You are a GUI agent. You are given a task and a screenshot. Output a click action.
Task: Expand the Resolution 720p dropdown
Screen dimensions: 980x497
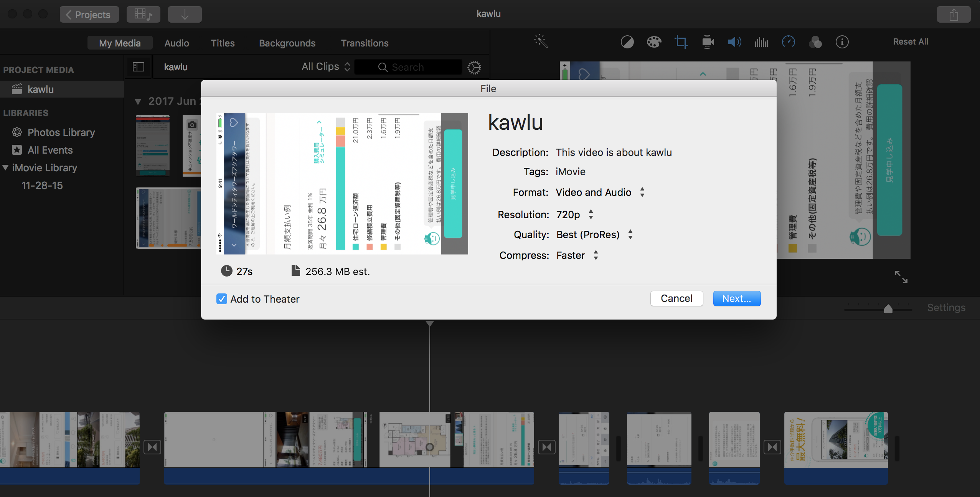tap(590, 214)
